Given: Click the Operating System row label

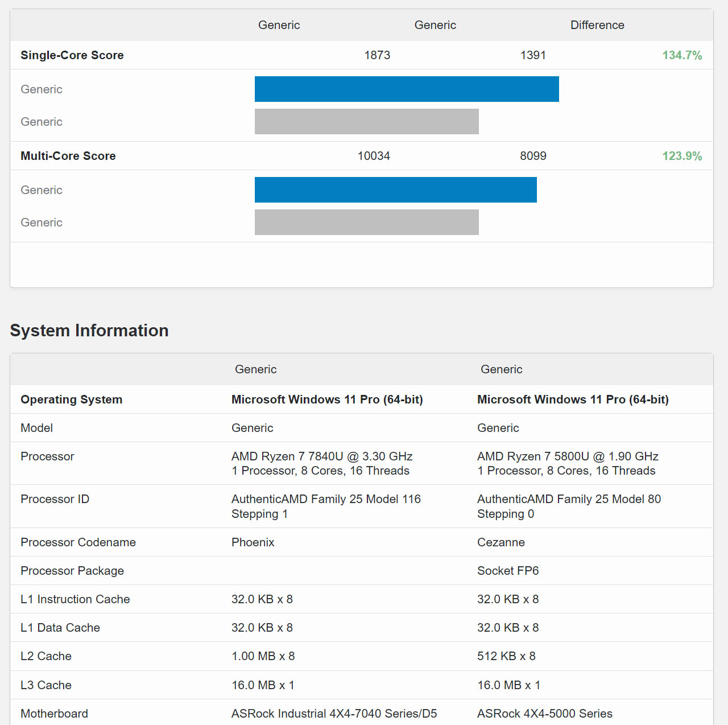Looking at the screenshot, I should tap(72, 399).
